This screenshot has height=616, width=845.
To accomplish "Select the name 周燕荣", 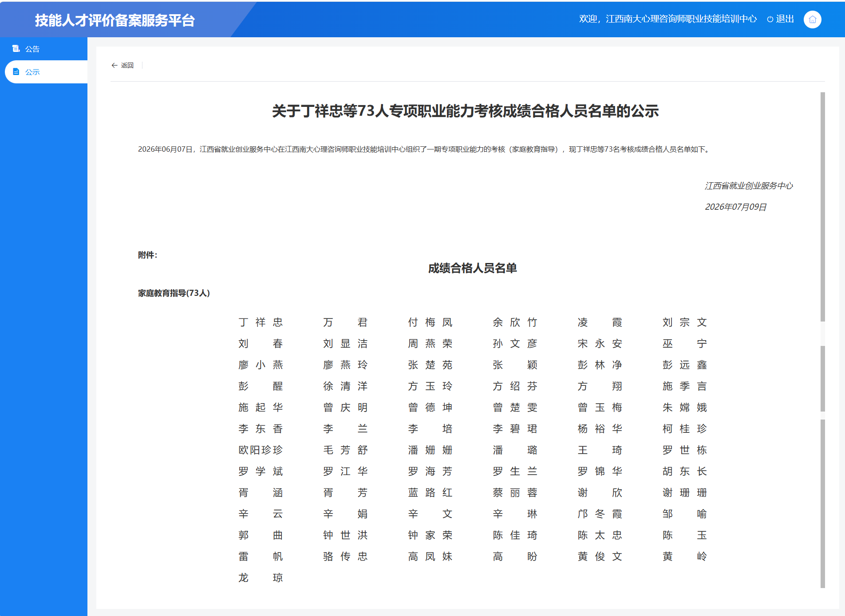I will [x=430, y=344].
